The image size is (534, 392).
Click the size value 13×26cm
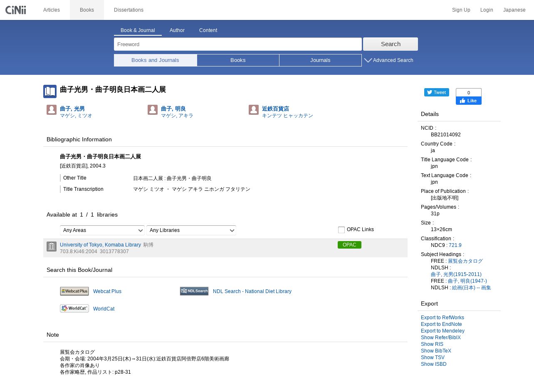pos(441,229)
